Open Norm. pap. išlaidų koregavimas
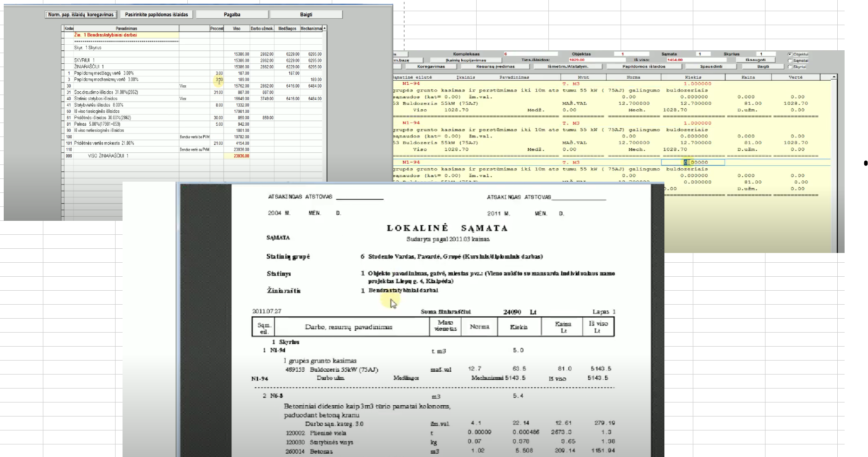Image resolution: width=868 pixels, height=457 pixels. 81,14
